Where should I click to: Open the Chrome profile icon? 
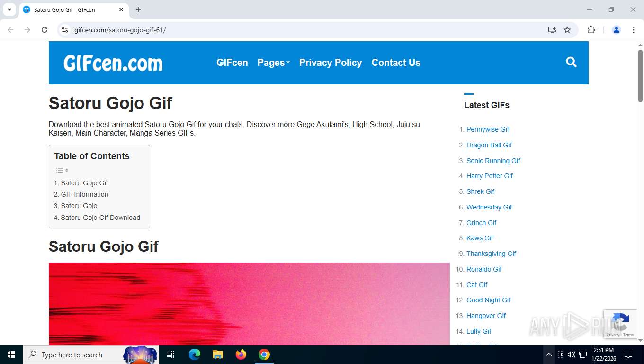(x=617, y=30)
